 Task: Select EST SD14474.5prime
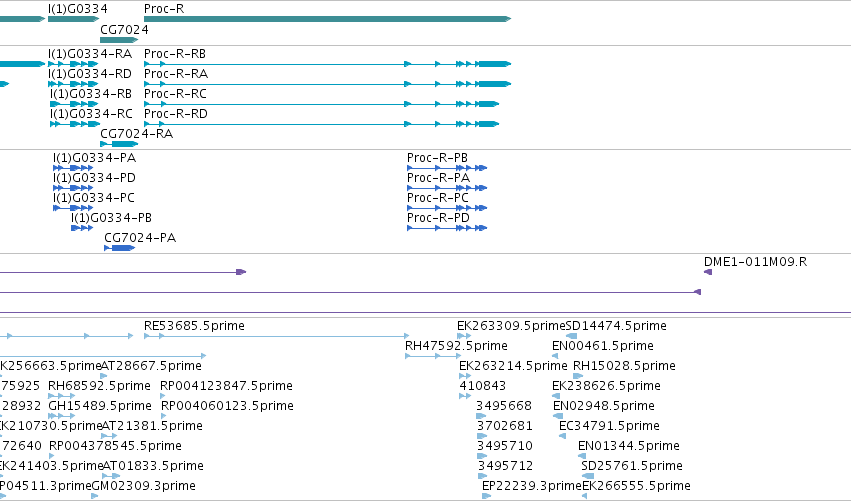coord(571,337)
